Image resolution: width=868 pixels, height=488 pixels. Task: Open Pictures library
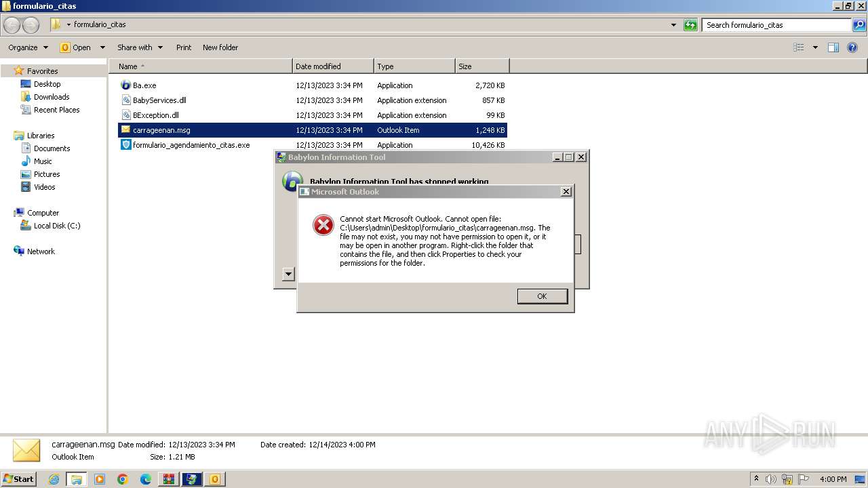47,174
